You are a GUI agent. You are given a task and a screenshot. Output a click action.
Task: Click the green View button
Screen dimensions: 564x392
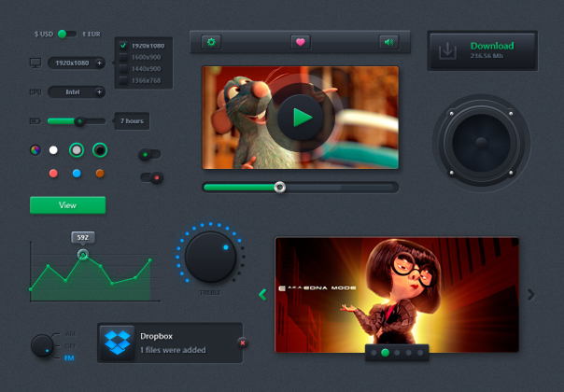tap(67, 205)
